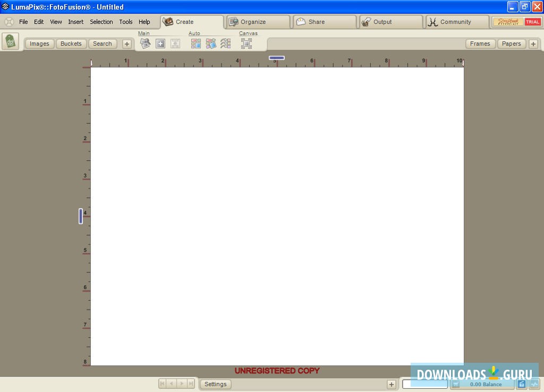The width and height of the screenshot is (544, 392).
Task: Click the plus button next to Search
Action: (126, 44)
